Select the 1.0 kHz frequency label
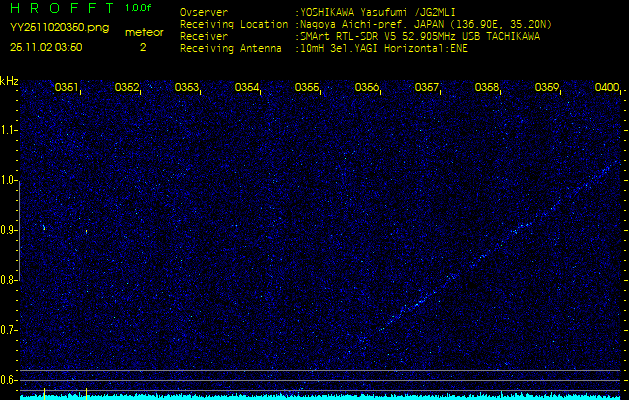This screenshot has height=400, width=629. [x=9, y=180]
